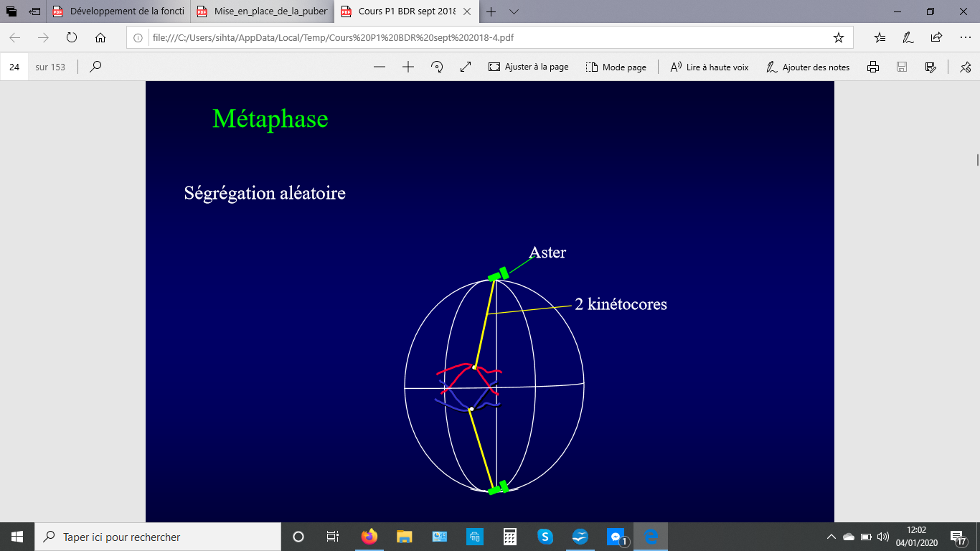980x551 pixels.
Task: Open the volume control in the tray
Action: (x=883, y=537)
